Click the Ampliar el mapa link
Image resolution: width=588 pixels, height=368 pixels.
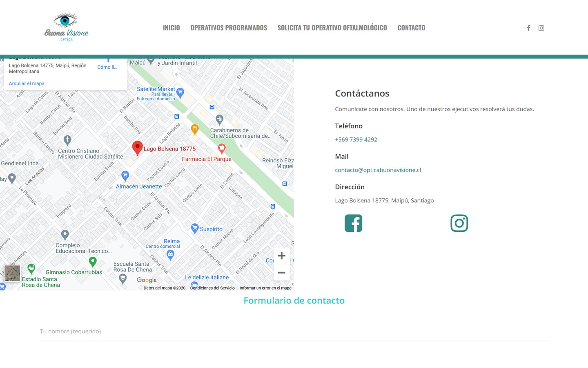(x=27, y=83)
